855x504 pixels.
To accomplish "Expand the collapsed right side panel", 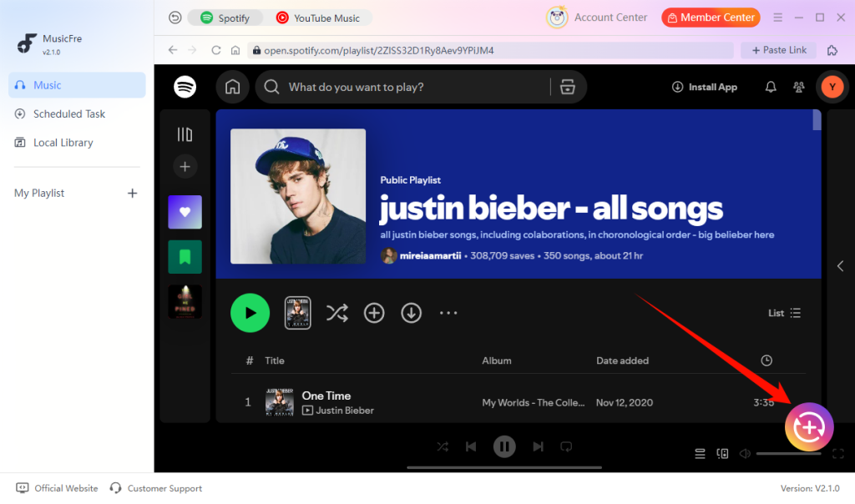I will [x=840, y=266].
